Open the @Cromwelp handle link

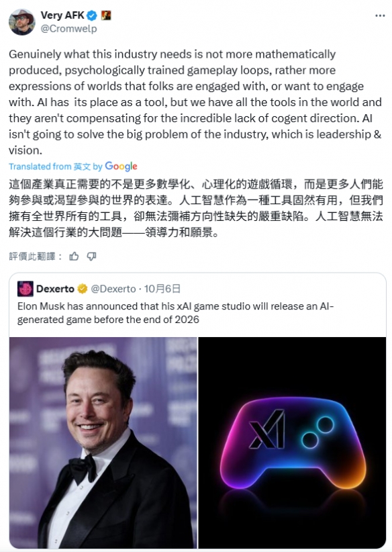coord(68,28)
